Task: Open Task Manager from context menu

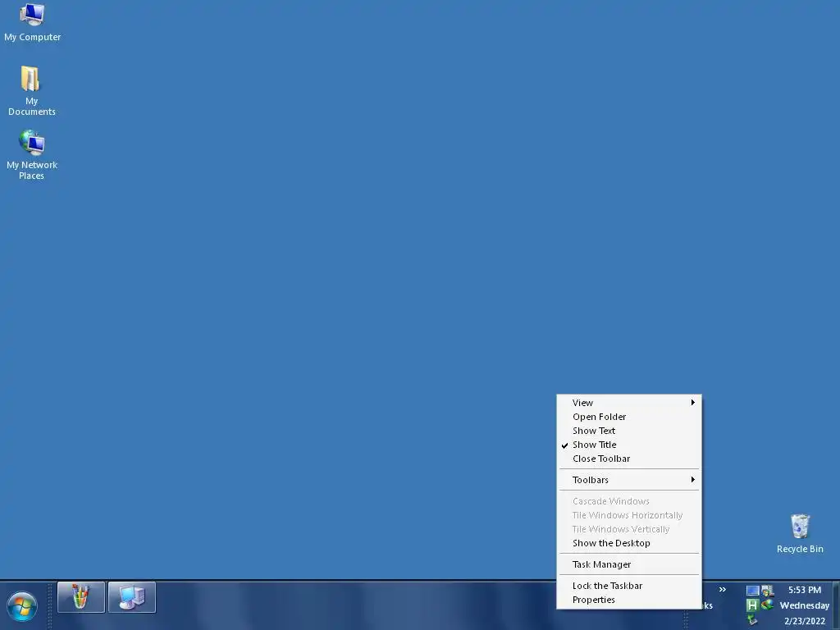Action: [x=629, y=564]
